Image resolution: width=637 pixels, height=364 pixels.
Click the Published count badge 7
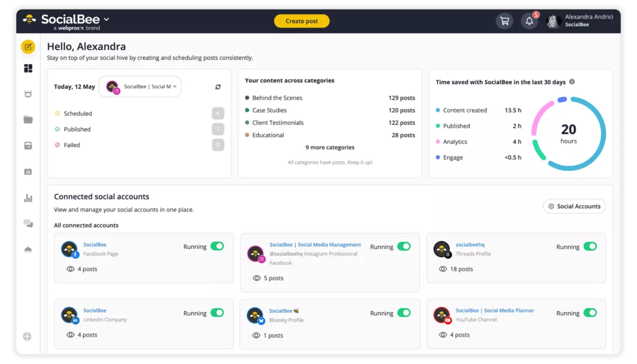(x=218, y=129)
